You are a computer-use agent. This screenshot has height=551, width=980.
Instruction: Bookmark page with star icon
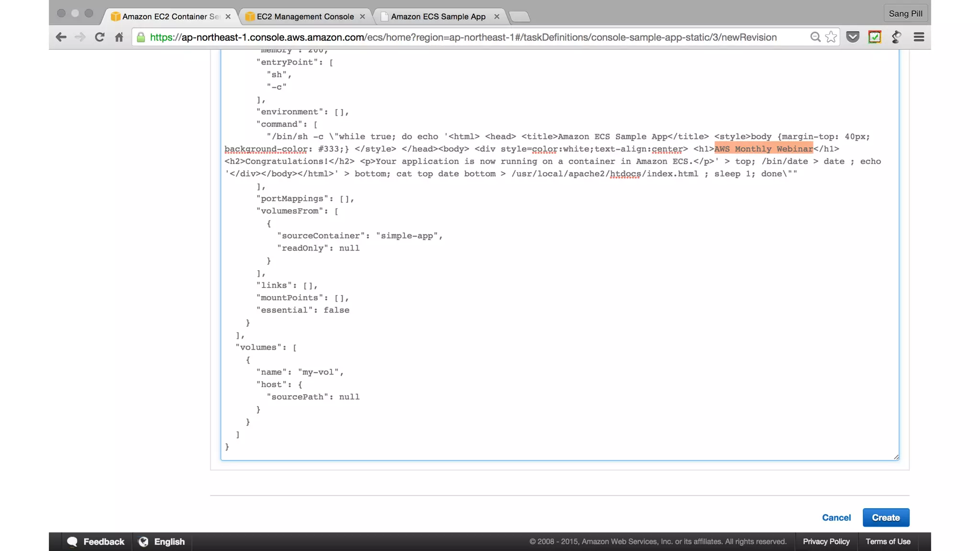coord(831,37)
